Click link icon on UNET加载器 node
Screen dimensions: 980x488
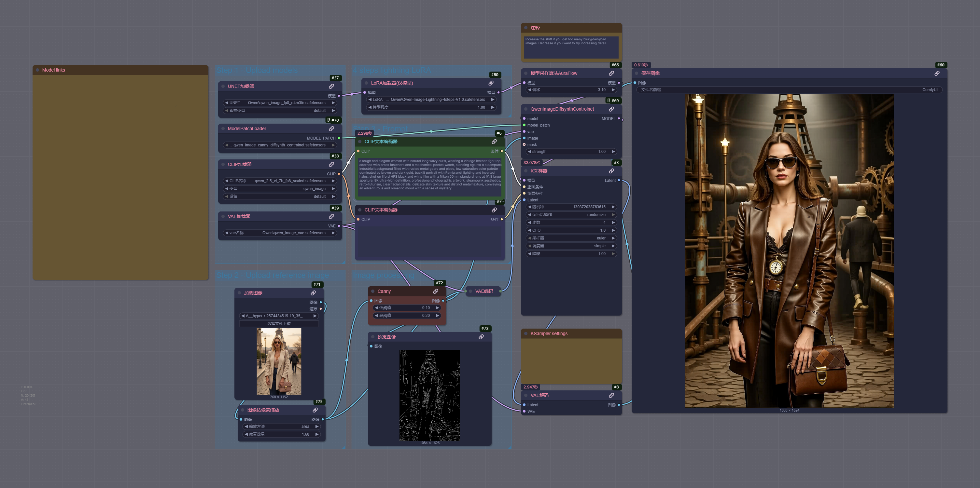(331, 86)
